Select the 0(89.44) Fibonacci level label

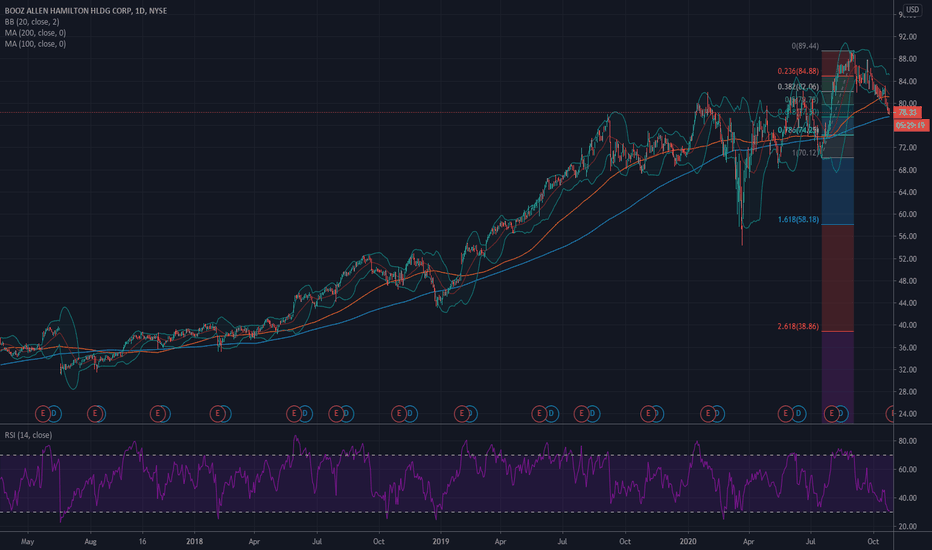tap(805, 46)
